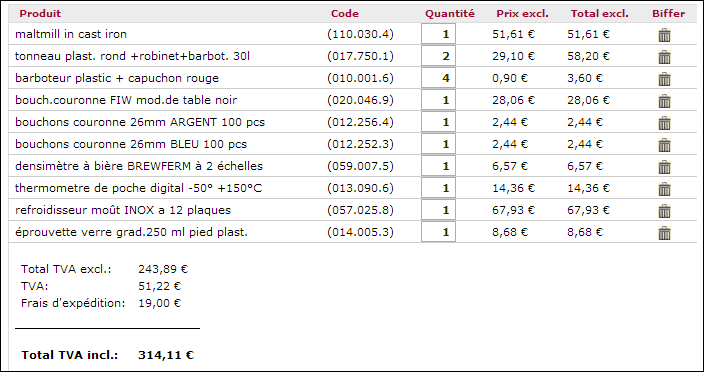Screen dimensions: 704x372
Task: Edit quantity field for tonneau plast. rond
Action: [438, 56]
